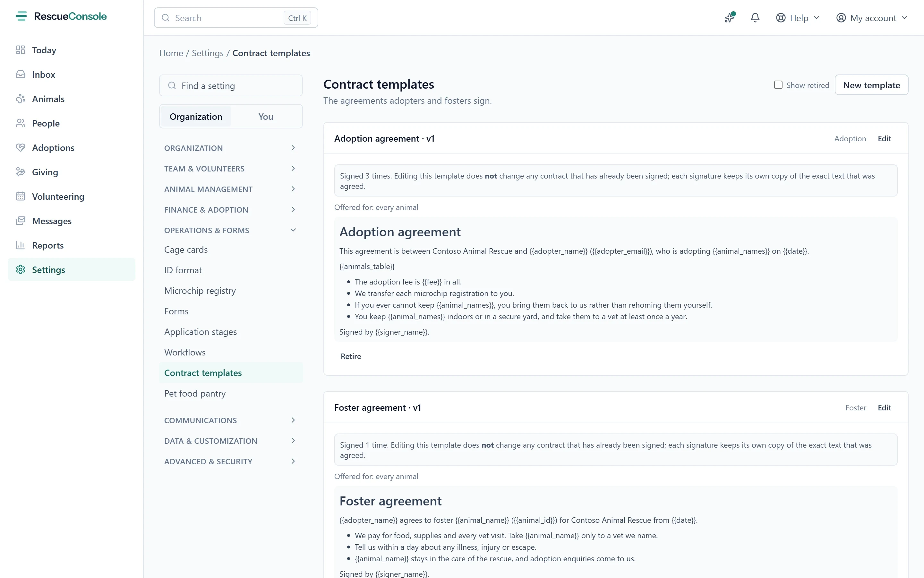Click the Foster agreement · v1 title
The image size is (924, 578).
click(x=378, y=408)
